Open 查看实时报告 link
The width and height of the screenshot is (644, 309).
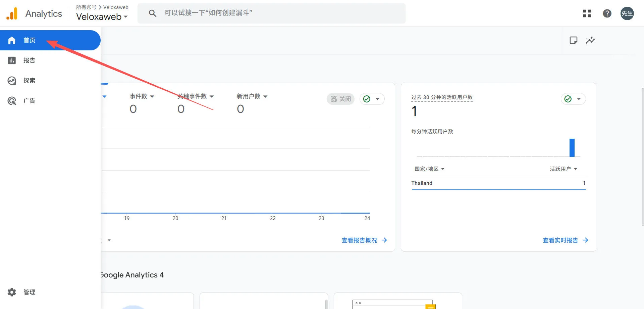pyautogui.click(x=560, y=240)
